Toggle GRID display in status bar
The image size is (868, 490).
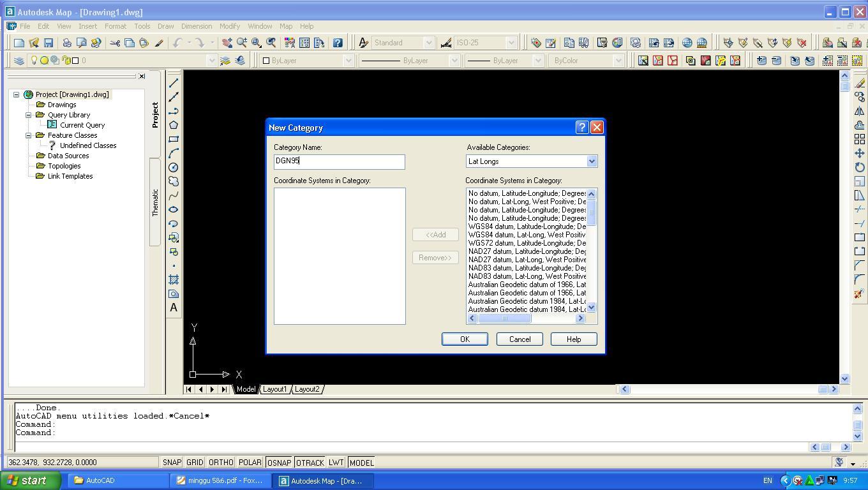195,463
